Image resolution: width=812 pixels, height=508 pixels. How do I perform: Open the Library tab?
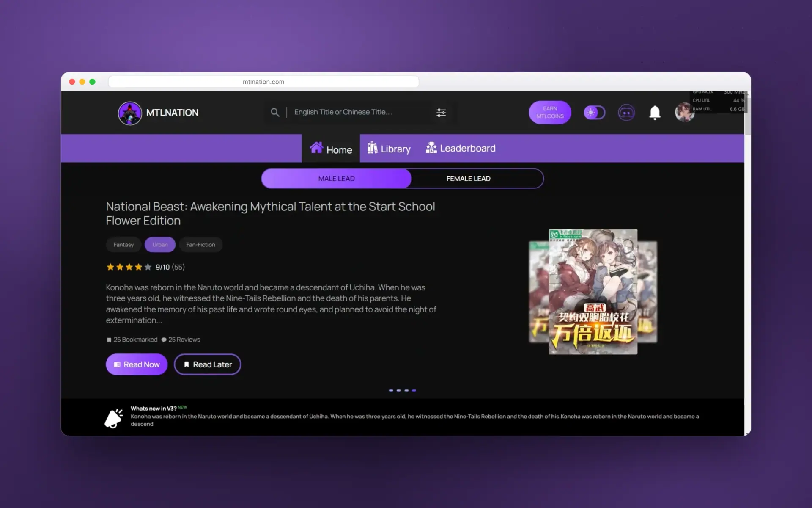(389, 149)
